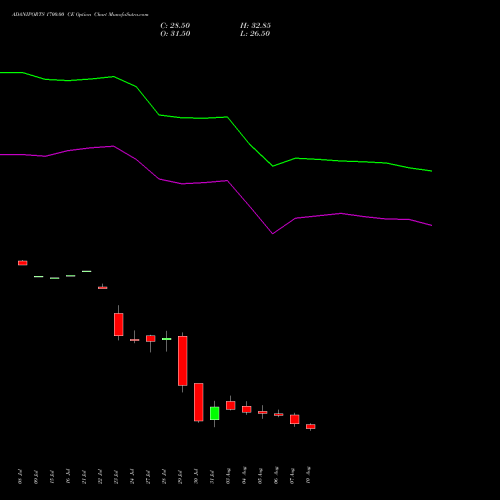Click the 05 Aug date label
The image size is (500, 500).
click(260, 475)
